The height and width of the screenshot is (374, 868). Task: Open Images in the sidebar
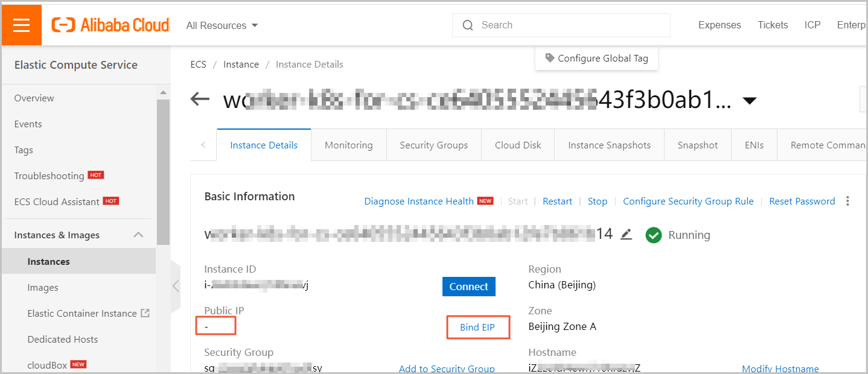[43, 287]
